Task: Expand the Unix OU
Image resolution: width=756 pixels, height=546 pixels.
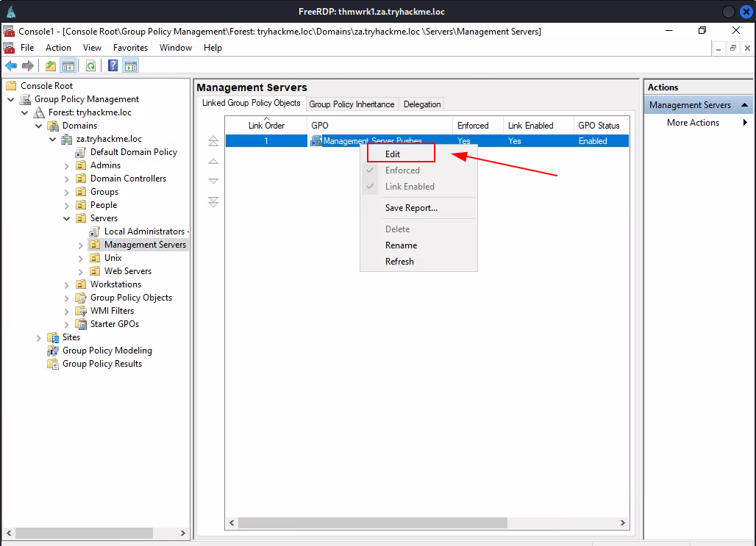Action: click(x=80, y=258)
